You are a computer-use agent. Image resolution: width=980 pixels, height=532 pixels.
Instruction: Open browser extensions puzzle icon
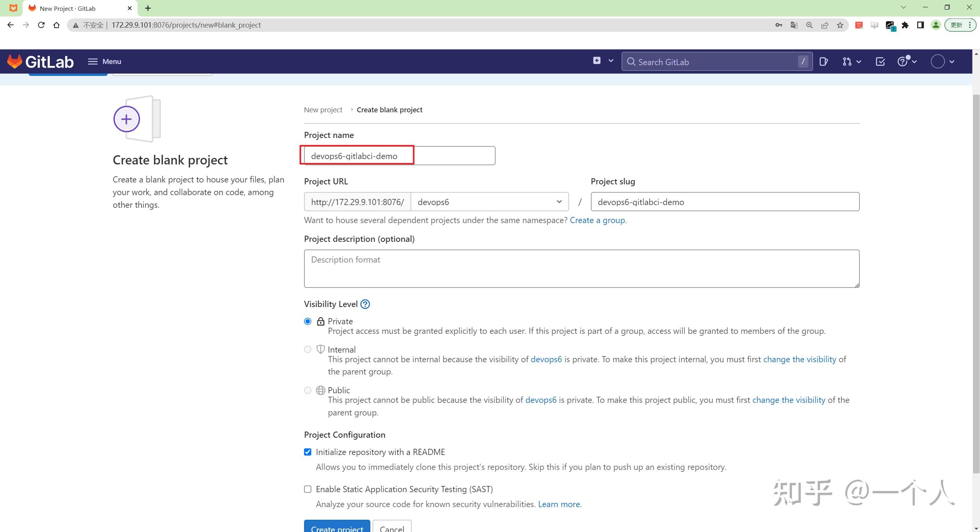pos(905,25)
